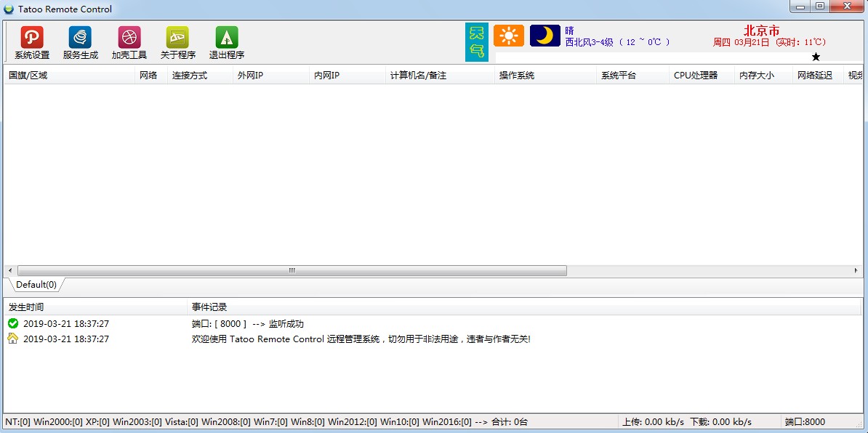868x433 pixels.
Task: Click the 下载: 0.00 kb/s status
Action: [x=720, y=422]
